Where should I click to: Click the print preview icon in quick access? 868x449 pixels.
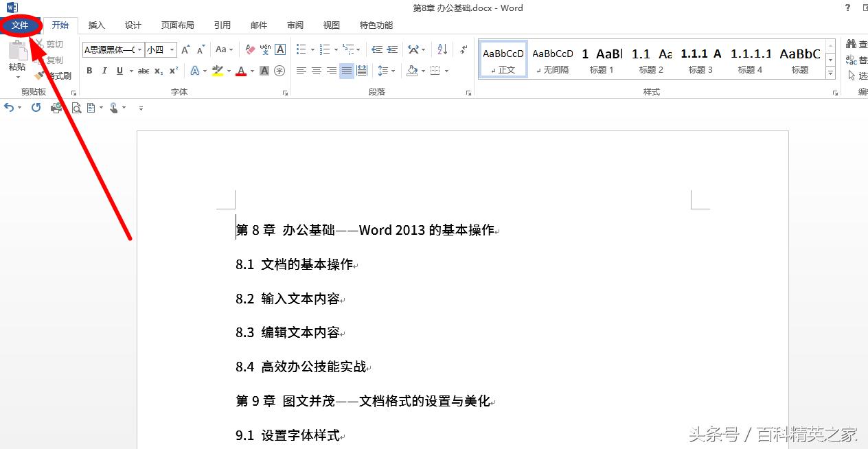coord(76,108)
